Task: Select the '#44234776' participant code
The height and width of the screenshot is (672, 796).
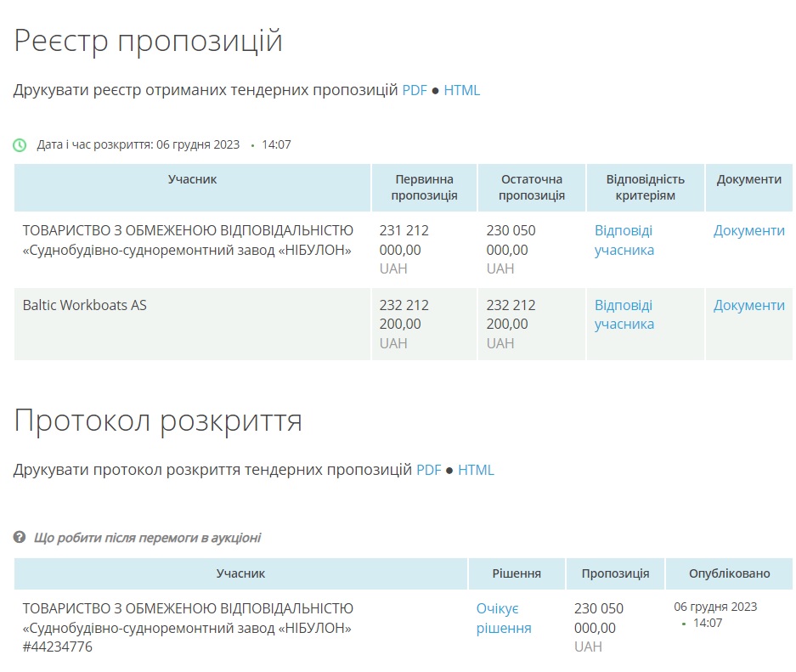Action: (58, 647)
